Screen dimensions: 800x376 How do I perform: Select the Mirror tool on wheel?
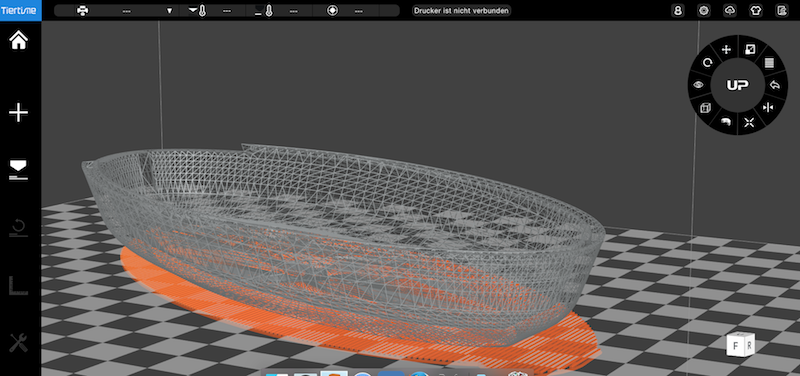click(x=768, y=107)
